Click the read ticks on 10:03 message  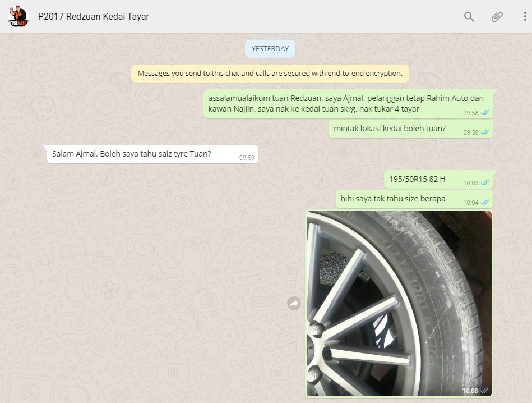point(485,183)
